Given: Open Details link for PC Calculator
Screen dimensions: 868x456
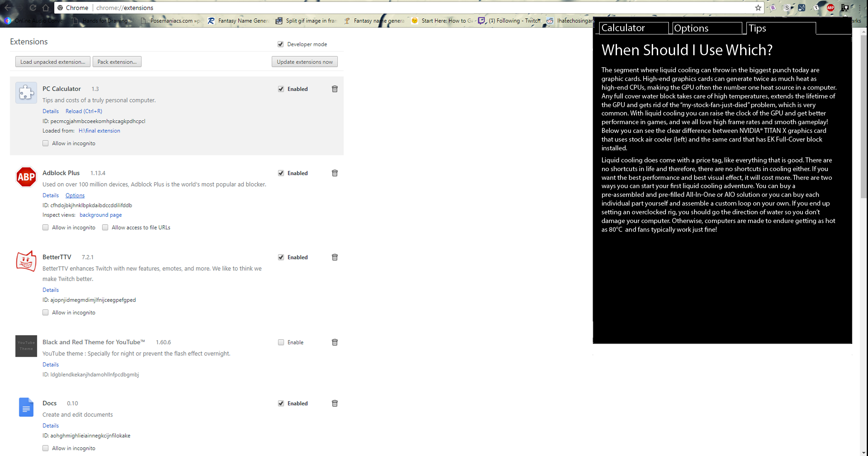Looking at the screenshot, I should pyautogui.click(x=51, y=111).
